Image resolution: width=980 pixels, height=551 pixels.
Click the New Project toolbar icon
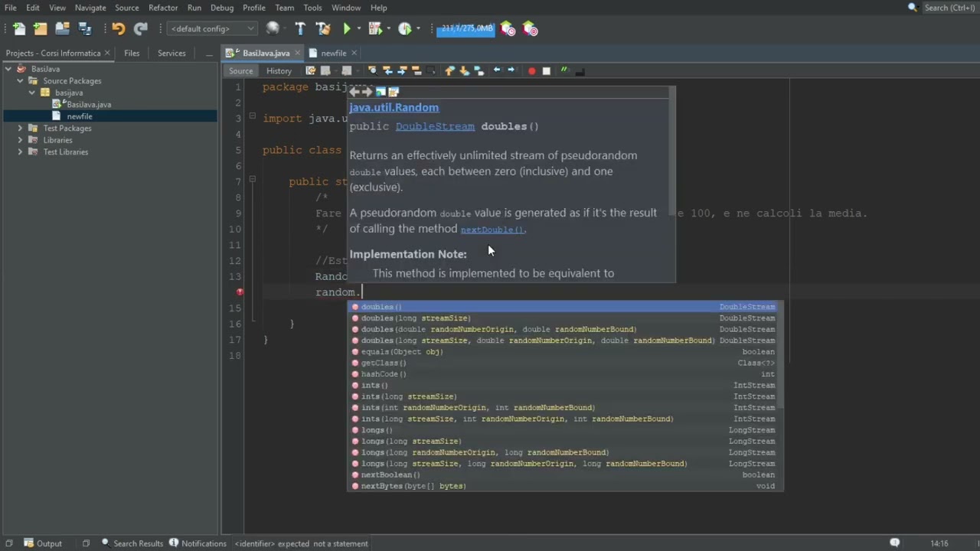click(x=41, y=29)
